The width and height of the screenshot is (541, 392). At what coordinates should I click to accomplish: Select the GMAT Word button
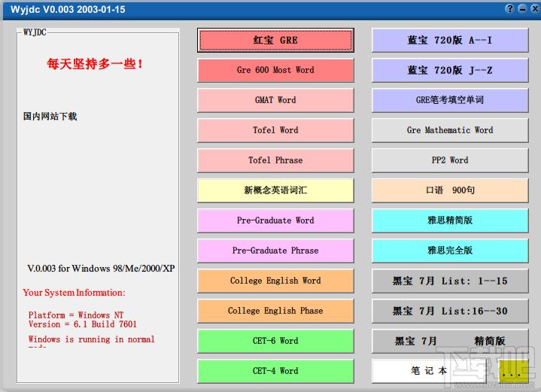[x=275, y=100]
